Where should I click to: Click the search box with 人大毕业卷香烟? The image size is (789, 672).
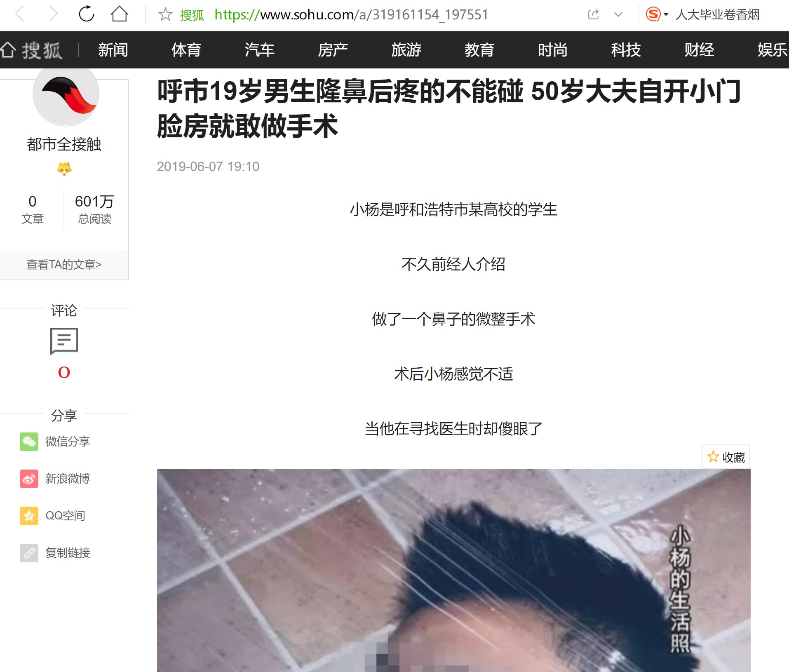tap(717, 14)
